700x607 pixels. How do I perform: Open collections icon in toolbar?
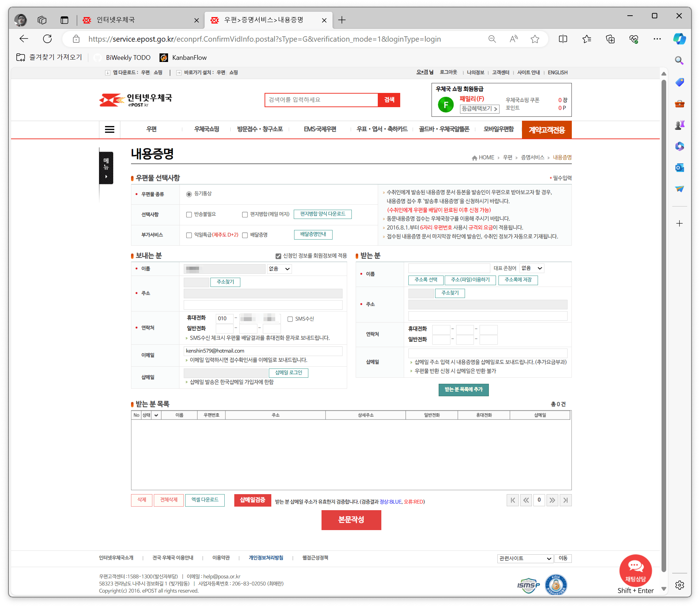point(610,39)
